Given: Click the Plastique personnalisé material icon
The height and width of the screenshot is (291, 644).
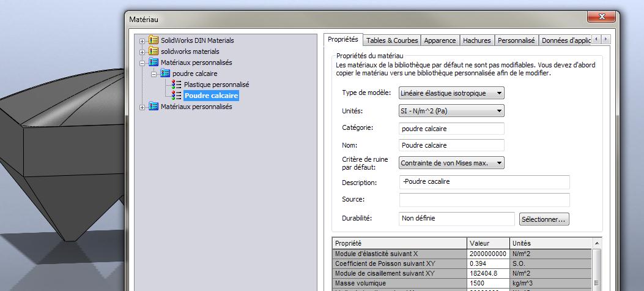Looking at the screenshot, I should (177, 85).
